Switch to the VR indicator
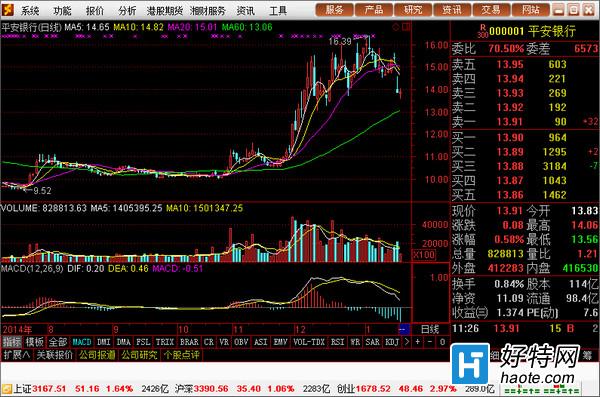Image resolution: width=600 pixels, height=397 pixels. coord(224,342)
